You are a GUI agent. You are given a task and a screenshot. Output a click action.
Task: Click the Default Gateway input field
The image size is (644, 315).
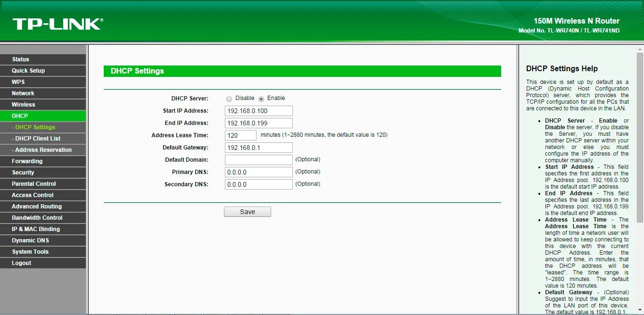tap(259, 148)
